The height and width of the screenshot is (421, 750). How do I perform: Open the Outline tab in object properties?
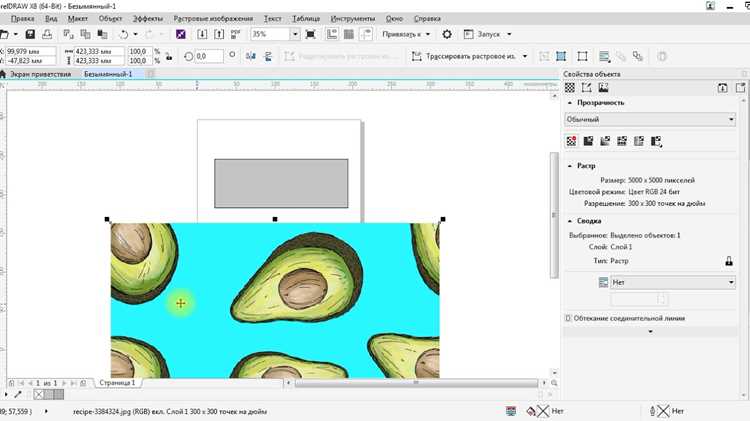(586, 88)
